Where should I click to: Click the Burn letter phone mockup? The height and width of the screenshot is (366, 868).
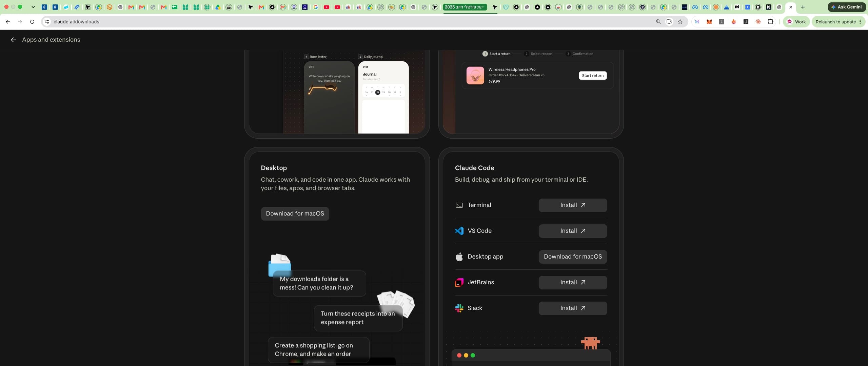pyautogui.click(x=329, y=97)
